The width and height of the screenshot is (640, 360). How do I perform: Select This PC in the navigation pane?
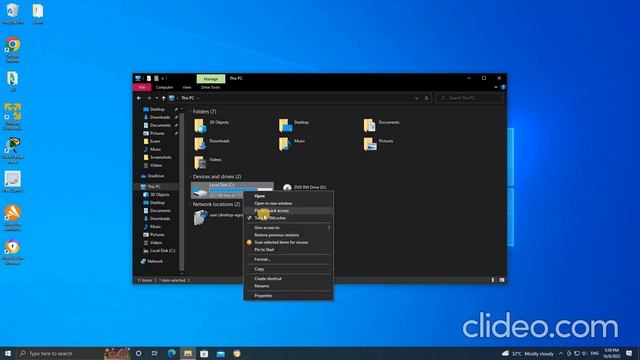tap(151, 187)
